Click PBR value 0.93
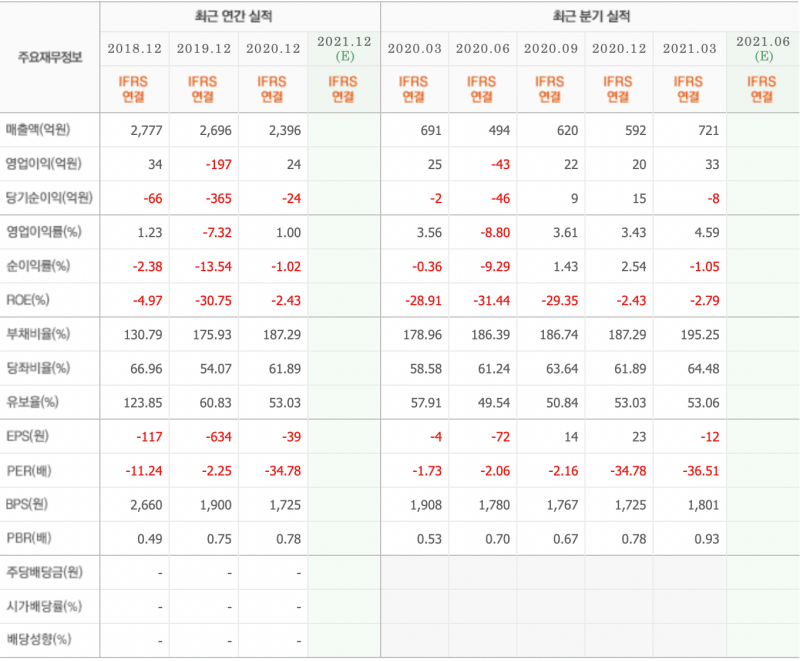800x661 pixels. [x=707, y=539]
